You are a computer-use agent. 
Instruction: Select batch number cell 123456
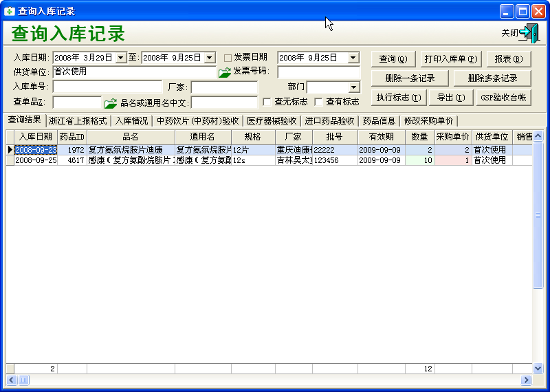(335, 160)
